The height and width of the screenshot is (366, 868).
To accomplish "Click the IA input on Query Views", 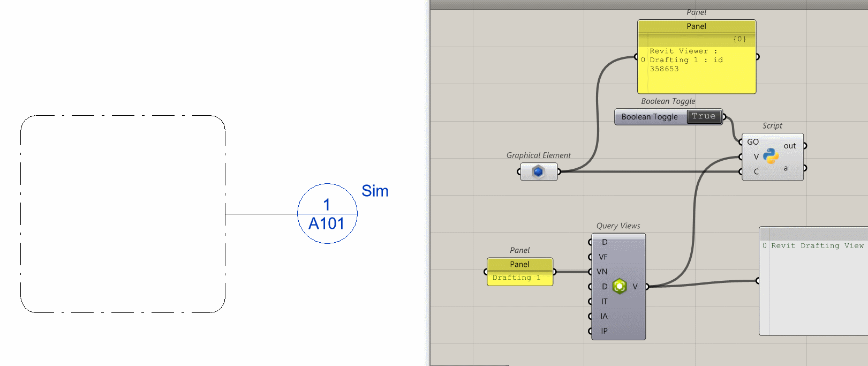I will click(x=604, y=316).
